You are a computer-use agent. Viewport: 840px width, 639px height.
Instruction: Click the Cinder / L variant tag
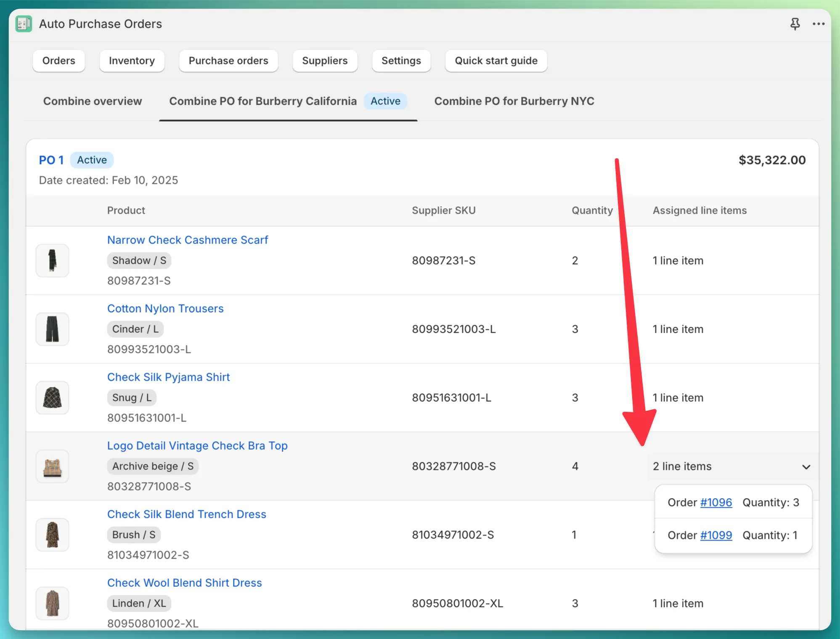[135, 329]
